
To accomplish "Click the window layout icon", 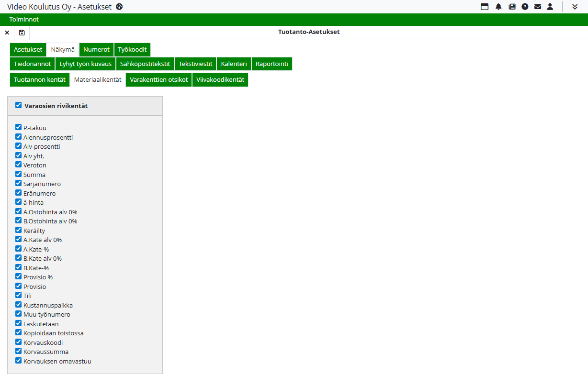I will [x=485, y=7].
